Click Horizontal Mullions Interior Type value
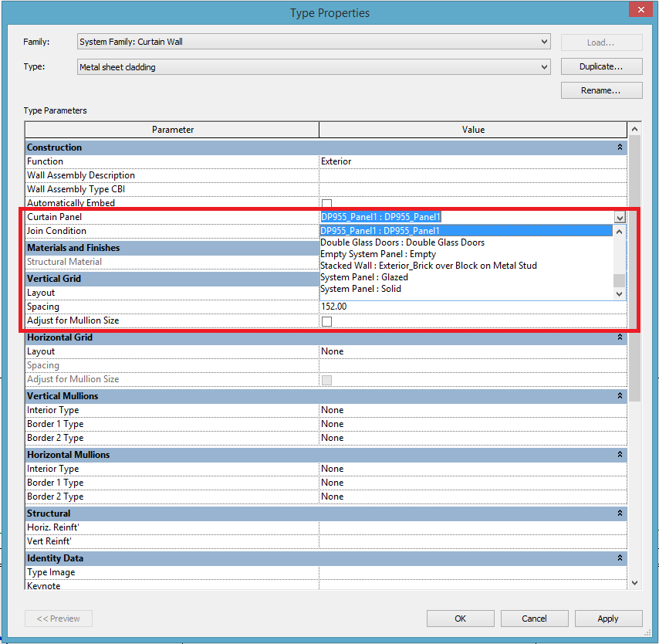 tap(473, 469)
